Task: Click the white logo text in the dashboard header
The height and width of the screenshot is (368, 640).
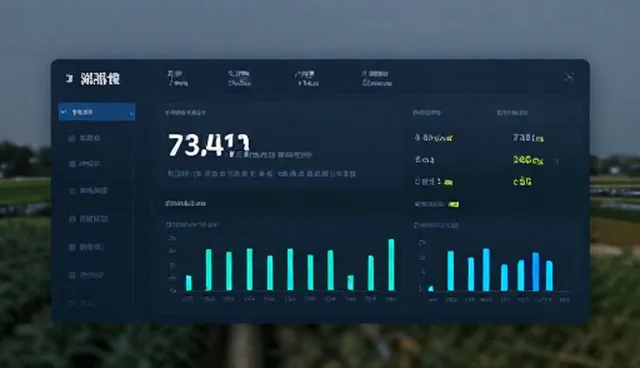Action: [x=100, y=78]
